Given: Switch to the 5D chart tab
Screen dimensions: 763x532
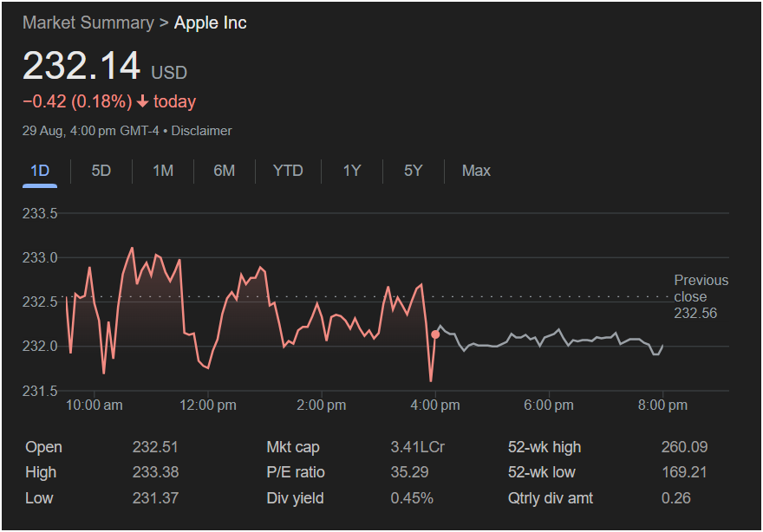Looking at the screenshot, I should 101,171.
